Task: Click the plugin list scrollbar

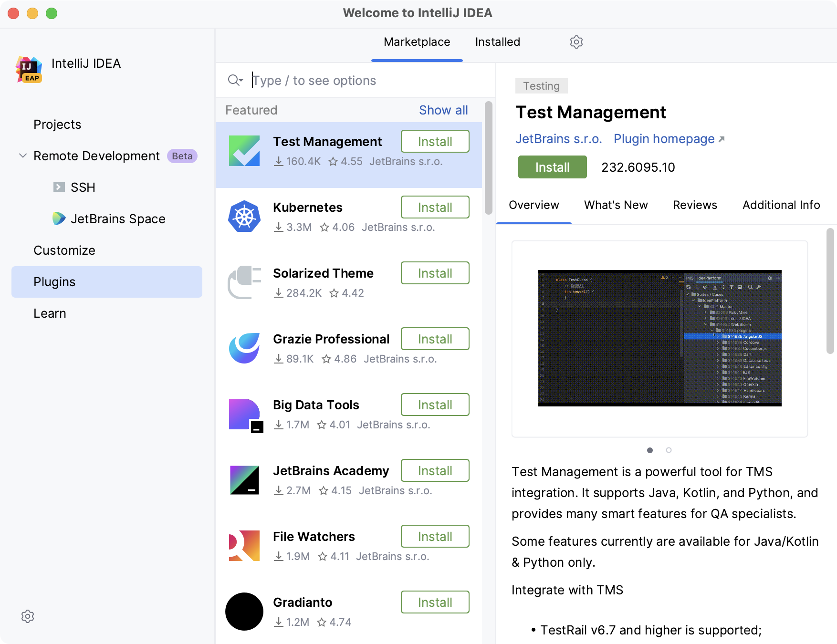Action: [x=489, y=158]
